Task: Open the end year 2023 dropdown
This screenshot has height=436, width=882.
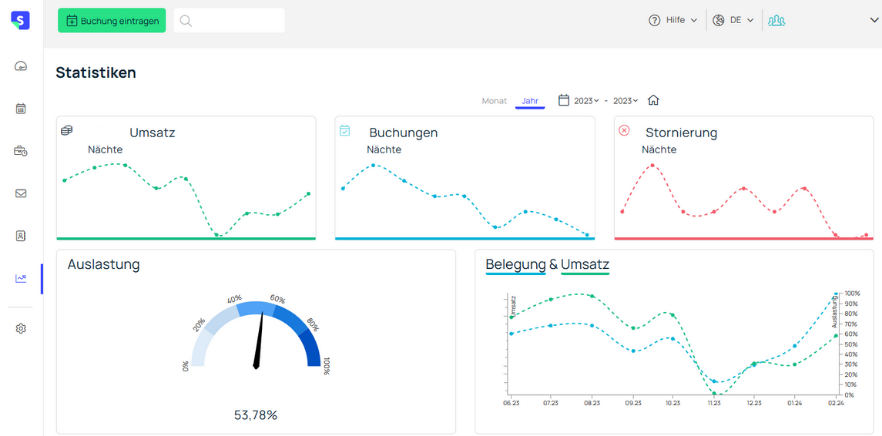Action: pos(626,101)
